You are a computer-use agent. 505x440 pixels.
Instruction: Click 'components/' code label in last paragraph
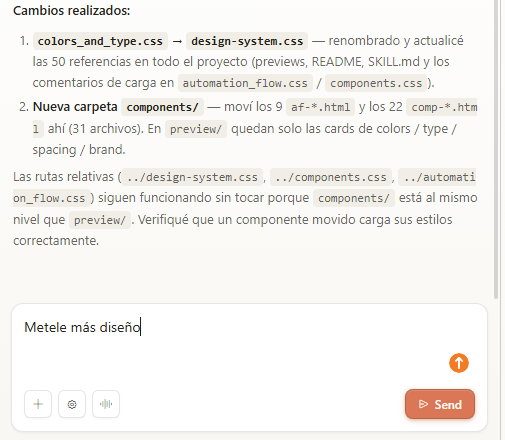(354, 198)
